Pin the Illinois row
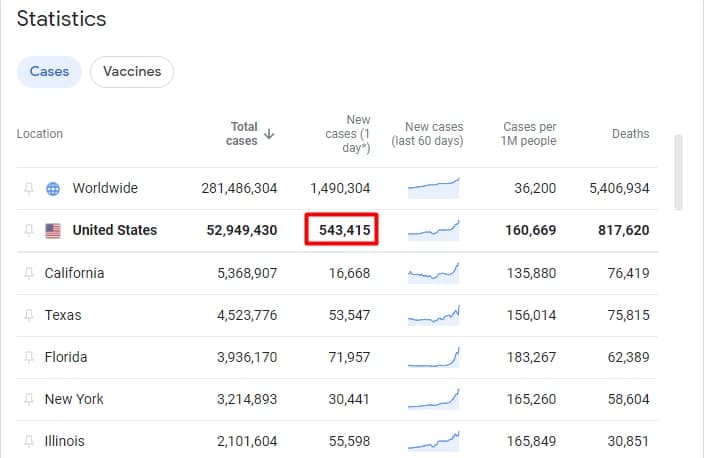 [x=29, y=441]
